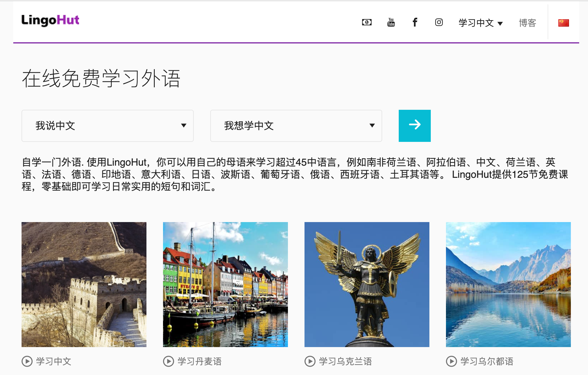Open the 学习乌尔都语 lesson link
The width and height of the screenshot is (588, 375).
click(487, 361)
